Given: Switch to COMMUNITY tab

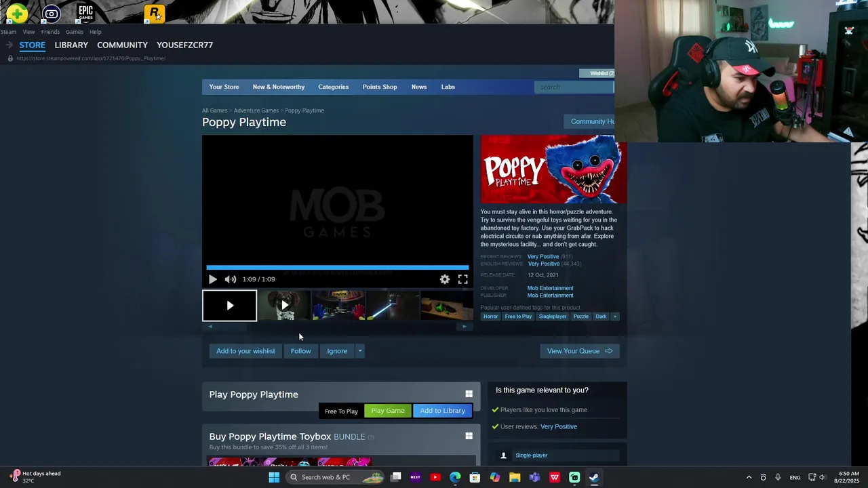Looking at the screenshot, I should tap(122, 45).
